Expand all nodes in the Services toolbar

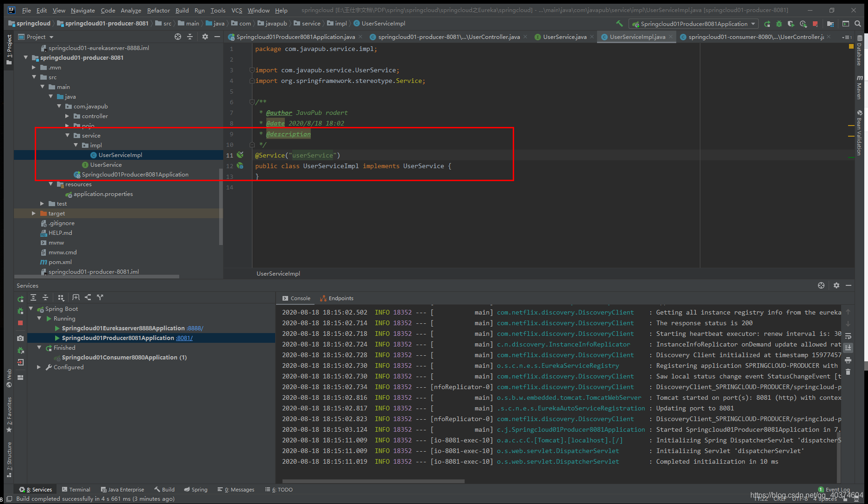point(33,297)
